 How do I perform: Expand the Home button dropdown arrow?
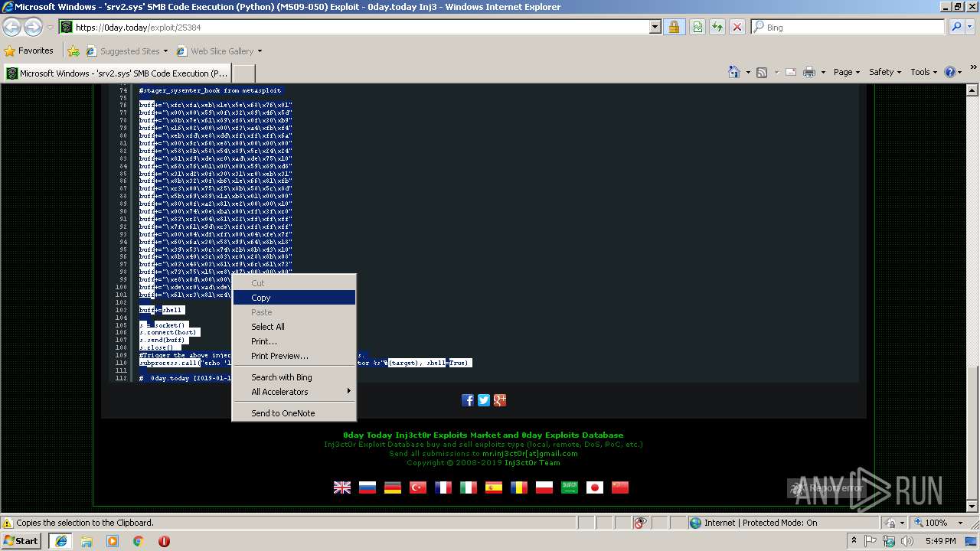748,72
